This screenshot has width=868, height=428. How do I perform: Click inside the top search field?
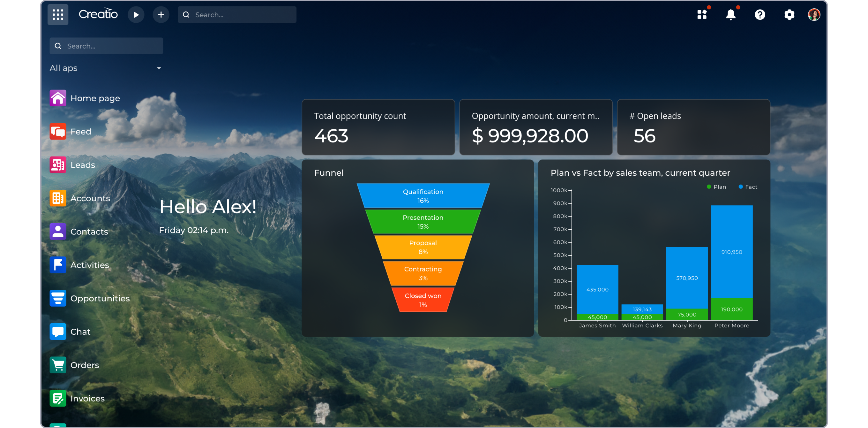tap(237, 14)
